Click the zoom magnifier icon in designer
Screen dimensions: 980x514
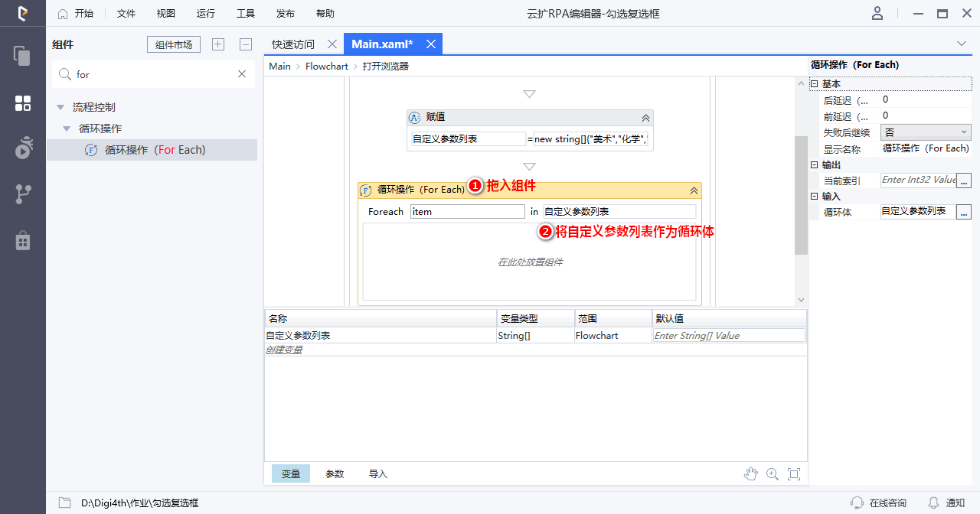772,474
